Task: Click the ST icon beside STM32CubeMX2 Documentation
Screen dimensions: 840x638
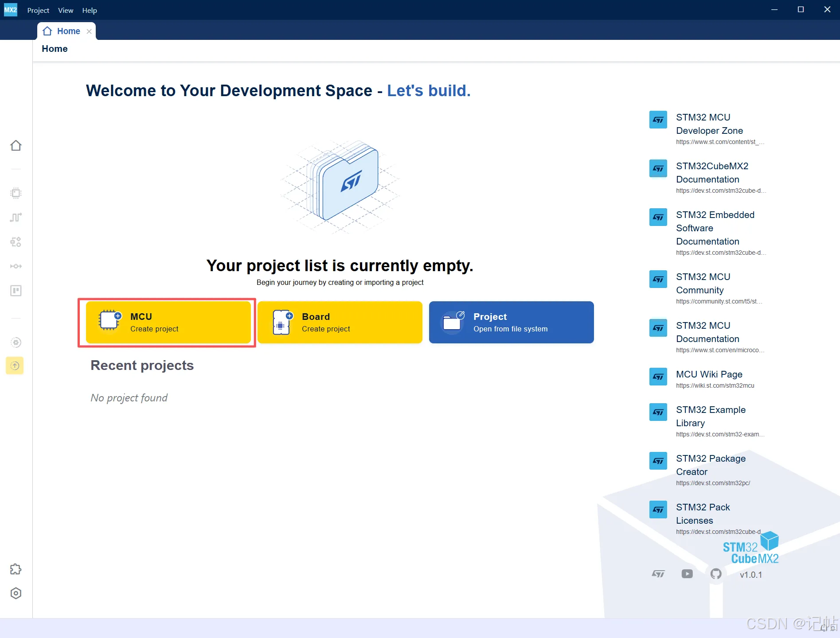Action: 658,168
